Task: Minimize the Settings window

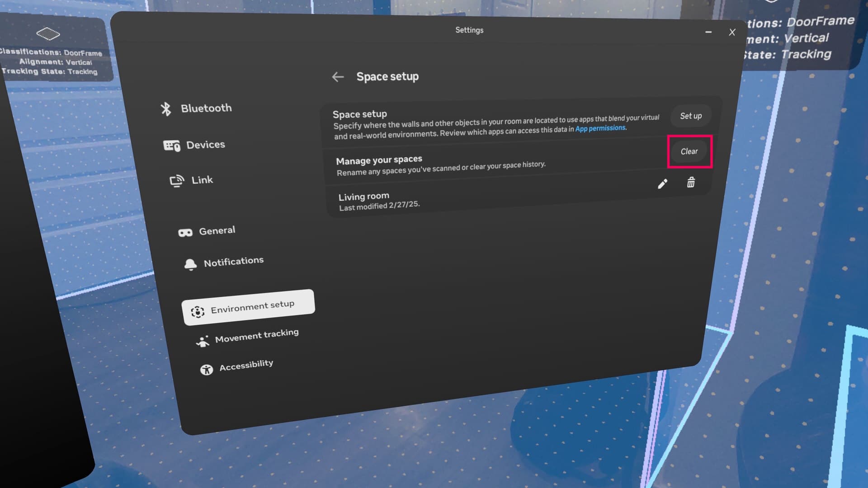Action: click(708, 32)
